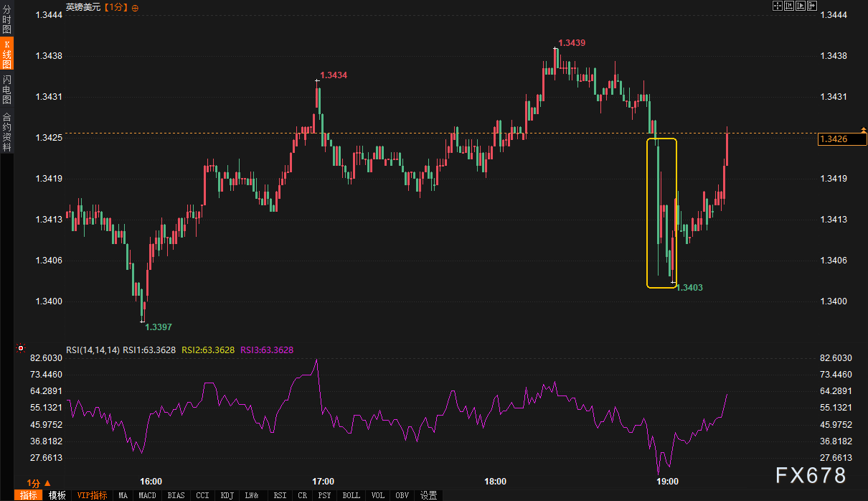Toggle the RSI indicator button
The width and height of the screenshot is (868, 501).
pyautogui.click(x=280, y=495)
